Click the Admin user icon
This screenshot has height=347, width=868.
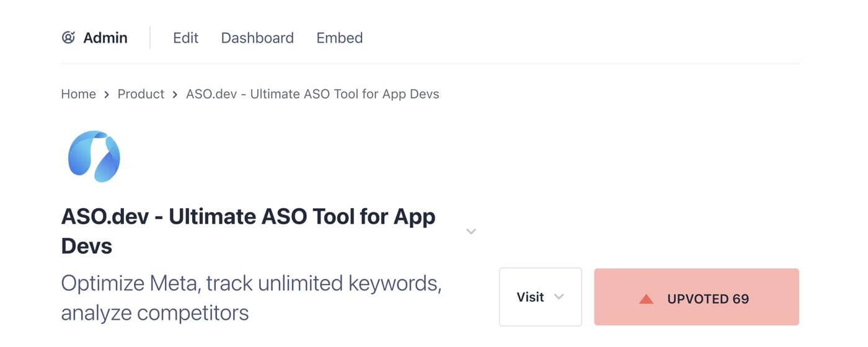68,38
